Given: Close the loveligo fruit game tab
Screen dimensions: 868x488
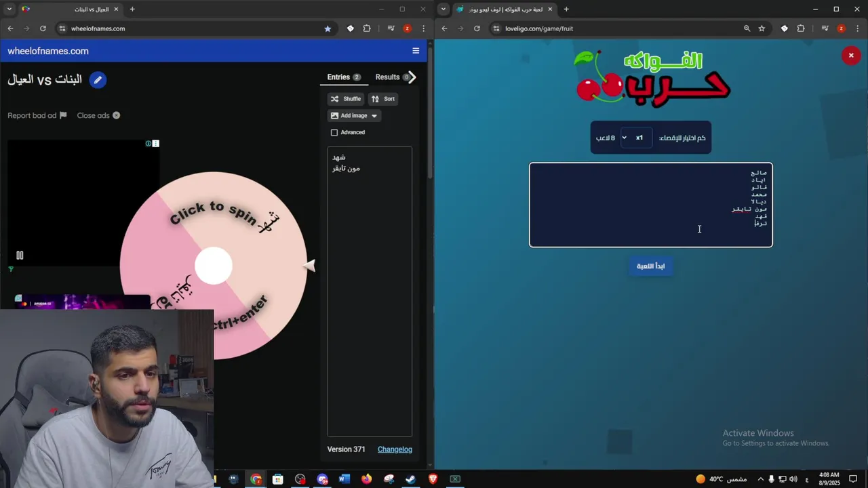Looking at the screenshot, I should pos(551,9).
